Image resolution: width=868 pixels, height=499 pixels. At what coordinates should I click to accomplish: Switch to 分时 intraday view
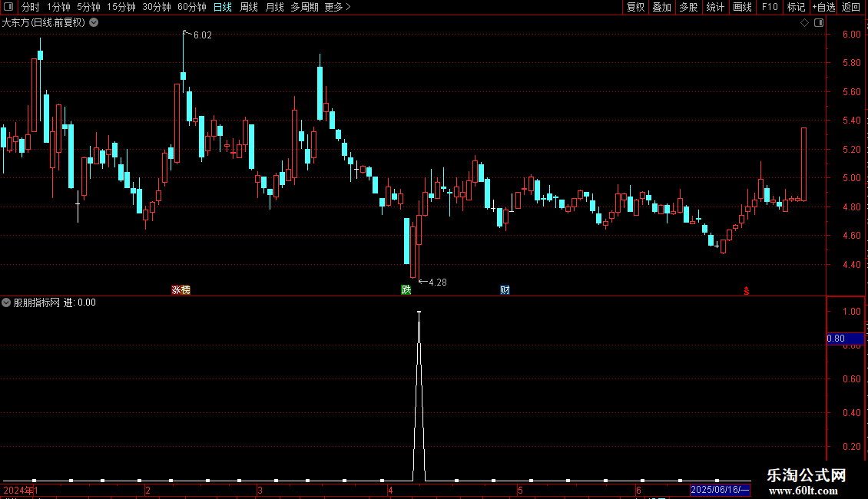click(31, 7)
